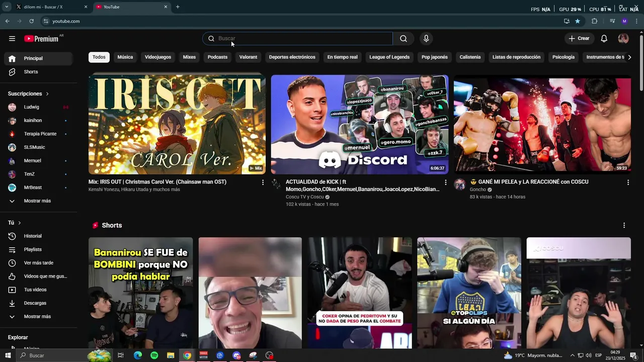
Task: Open the YouTube hamburger guide menu
Action: pos(12,39)
